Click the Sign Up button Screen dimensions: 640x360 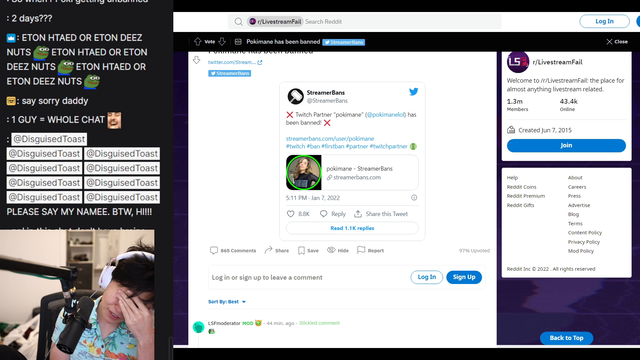[464, 277]
